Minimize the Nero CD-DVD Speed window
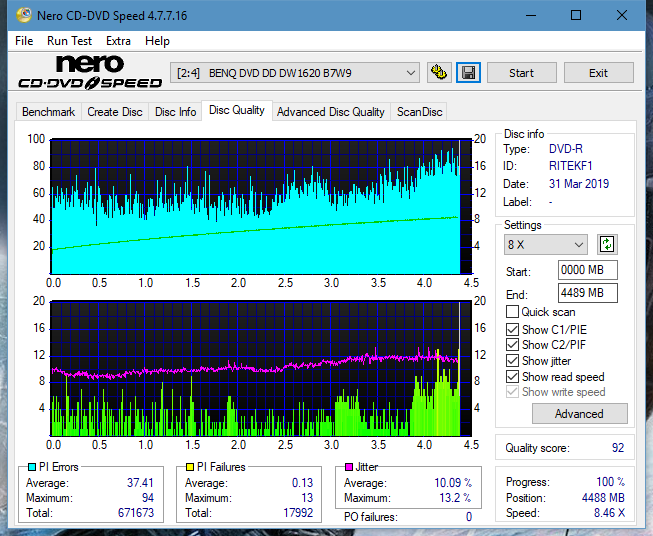The image size is (653, 536). click(531, 15)
